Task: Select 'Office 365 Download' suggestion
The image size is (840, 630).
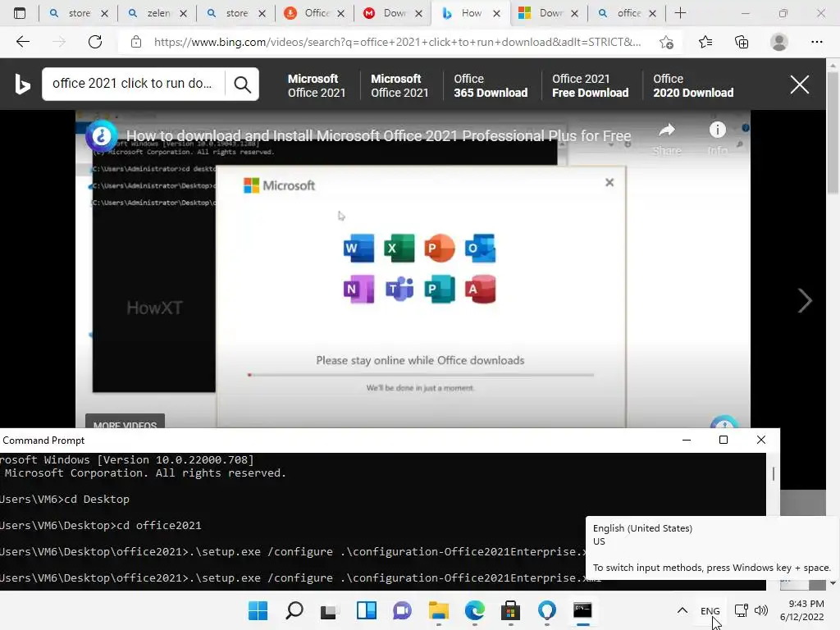Action: [x=491, y=85]
